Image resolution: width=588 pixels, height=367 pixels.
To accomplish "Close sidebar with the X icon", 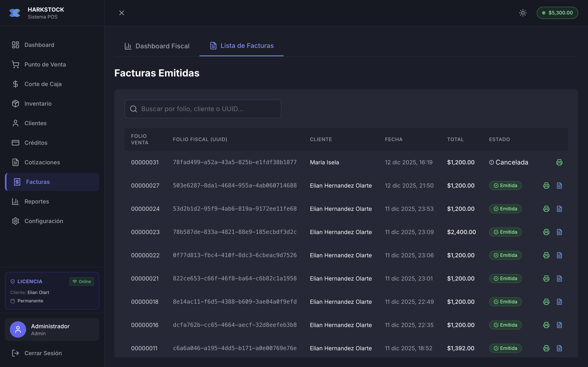I will tap(121, 13).
